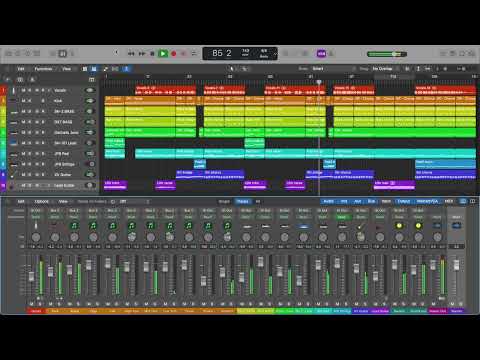Click the Duplicate Track button
Image resolution: width=480 pixels, height=360 pixels.
pyautogui.click(x=20, y=80)
